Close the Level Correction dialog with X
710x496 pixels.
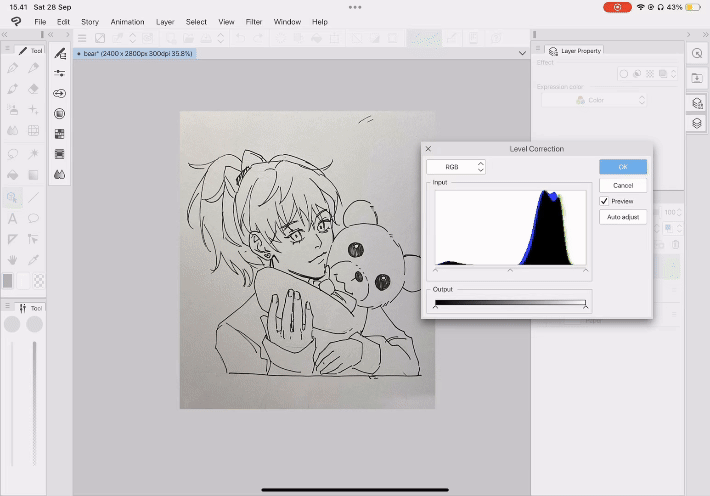(x=429, y=148)
